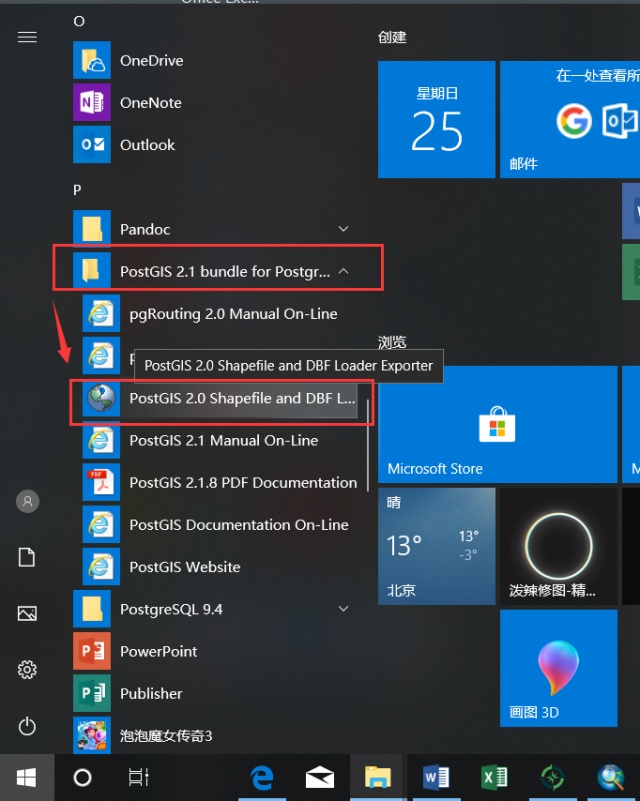This screenshot has height=801, width=640.
Task: Open the hamburger menu at top of Start
Action: click(x=27, y=37)
